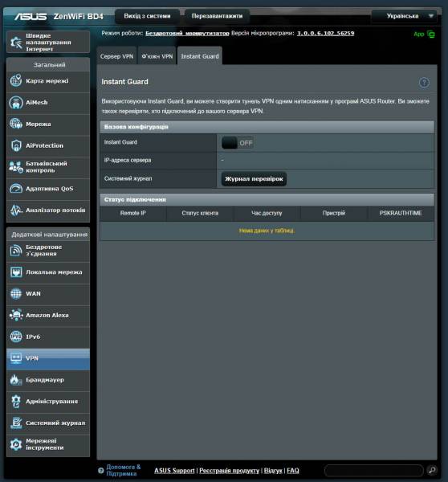Open the Допомога & Підтримка link
Screen dimensions: 448x482
coord(123,470)
